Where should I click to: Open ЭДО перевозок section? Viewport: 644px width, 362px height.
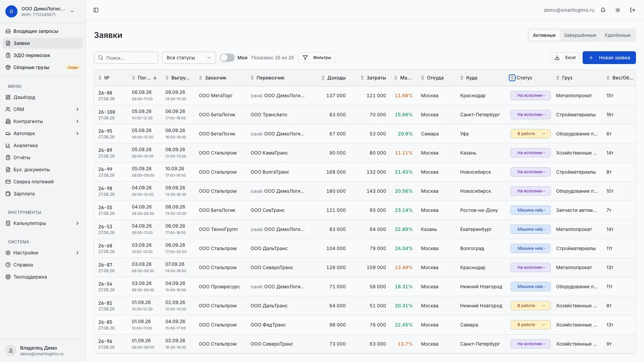(43, 55)
